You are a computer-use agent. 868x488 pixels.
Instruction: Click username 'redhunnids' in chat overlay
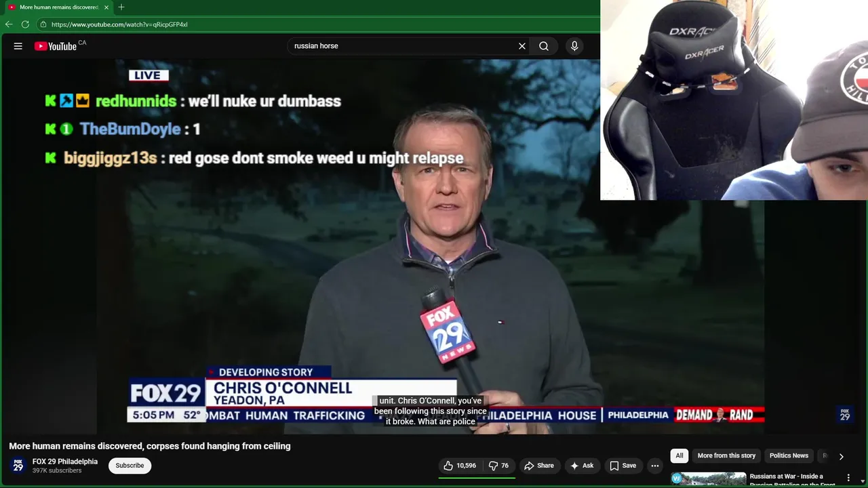click(x=136, y=101)
